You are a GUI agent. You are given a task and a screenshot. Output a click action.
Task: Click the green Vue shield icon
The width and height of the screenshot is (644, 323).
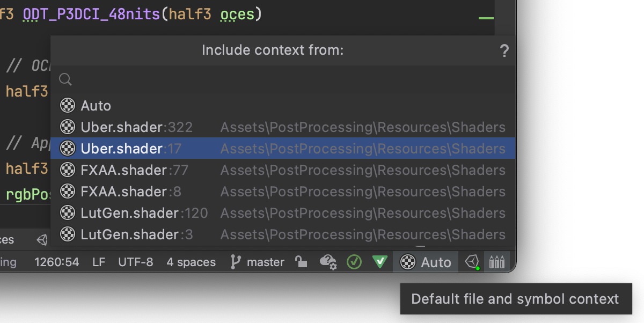[380, 262]
